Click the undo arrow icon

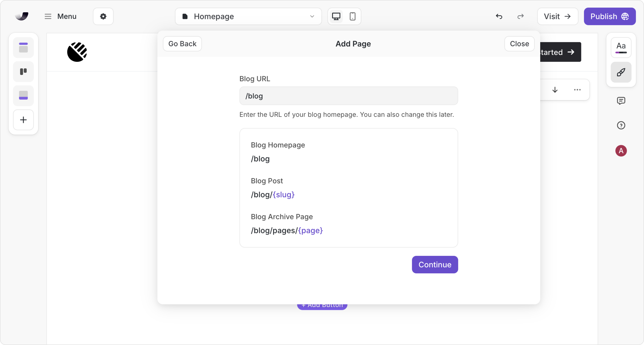[x=499, y=17]
